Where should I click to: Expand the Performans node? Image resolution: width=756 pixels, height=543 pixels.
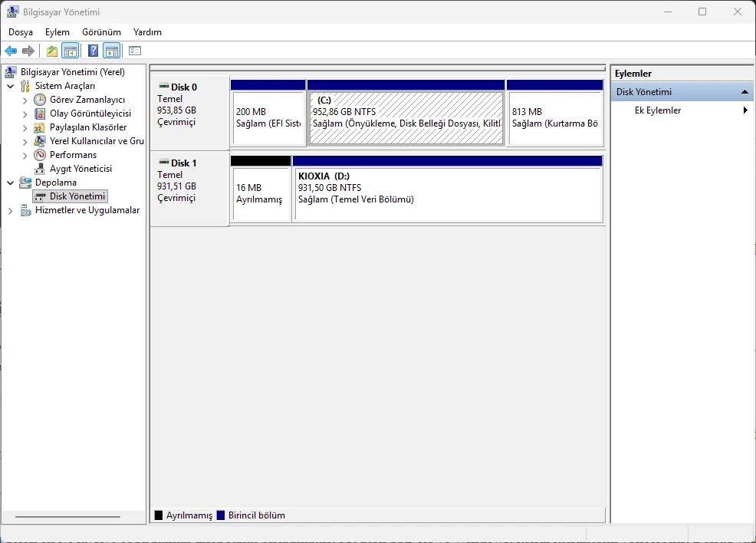[25, 155]
